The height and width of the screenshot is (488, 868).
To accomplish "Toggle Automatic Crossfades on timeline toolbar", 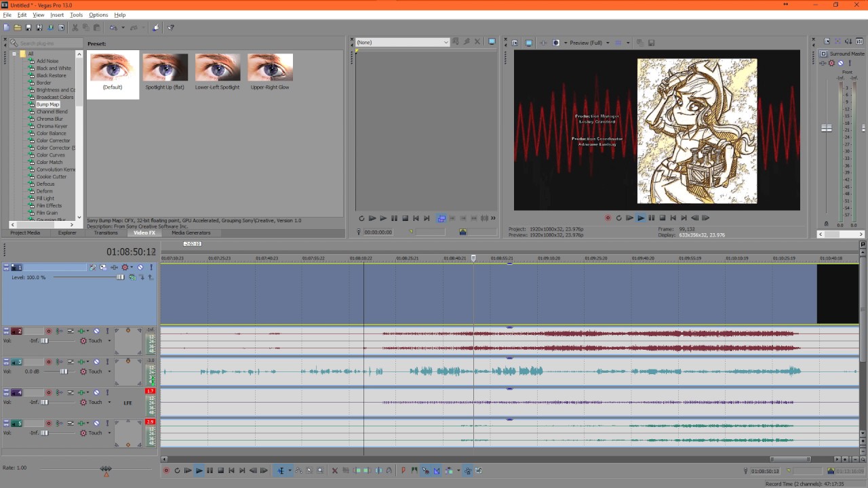I will click(437, 470).
